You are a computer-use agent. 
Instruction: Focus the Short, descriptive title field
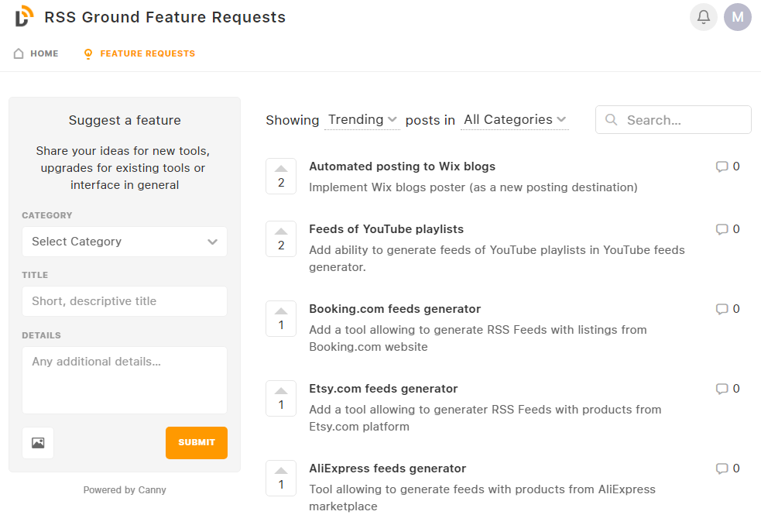[x=125, y=301]
